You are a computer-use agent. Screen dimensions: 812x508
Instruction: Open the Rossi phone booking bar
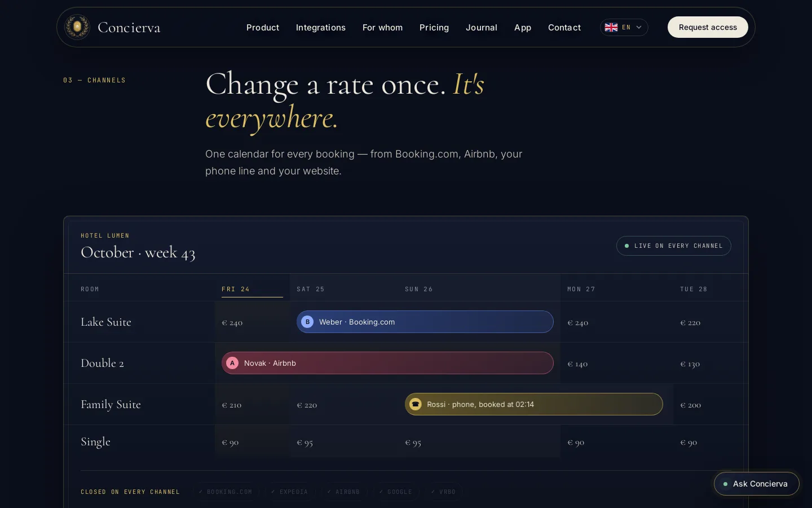(x=534, y=404)
